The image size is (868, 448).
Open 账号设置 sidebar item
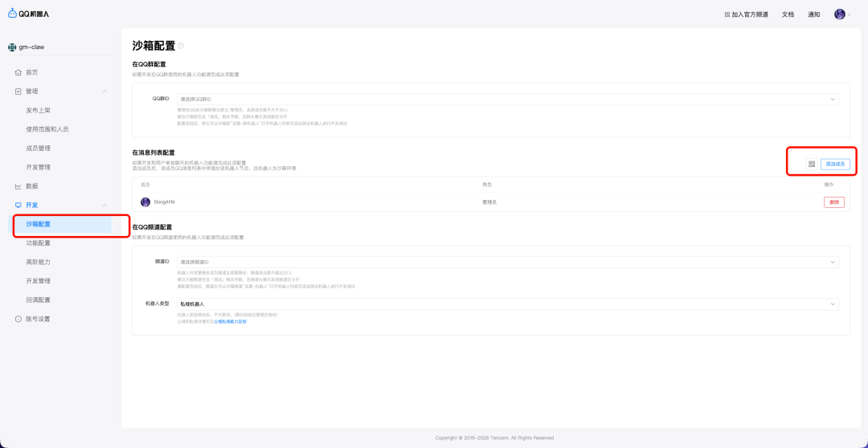point(39,319)
